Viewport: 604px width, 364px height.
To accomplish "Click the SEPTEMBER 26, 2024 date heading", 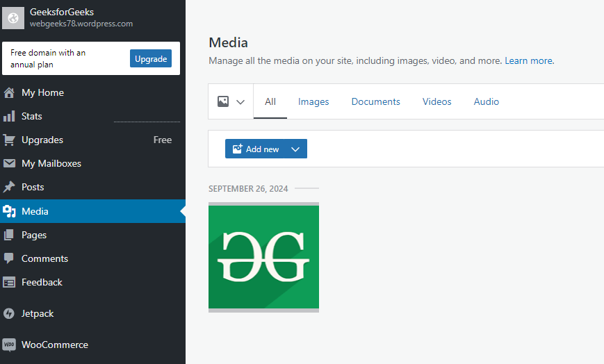I will tap(248, 189).
